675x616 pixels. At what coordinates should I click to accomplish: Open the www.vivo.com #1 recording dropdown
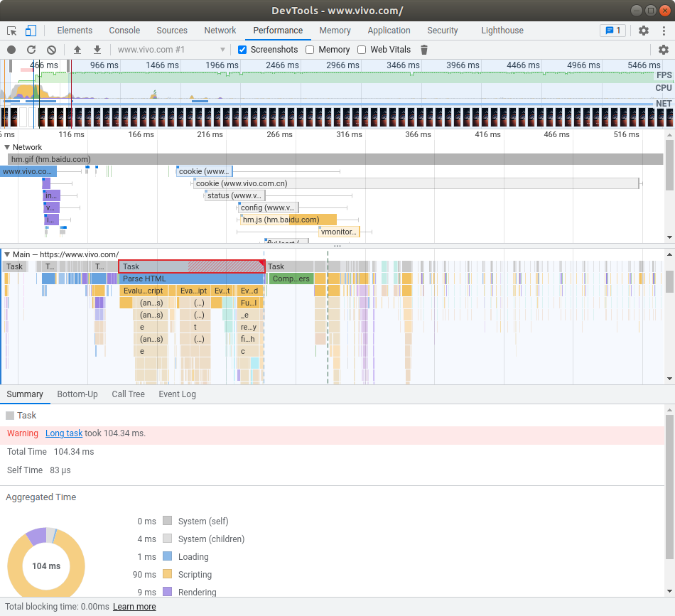172,50
